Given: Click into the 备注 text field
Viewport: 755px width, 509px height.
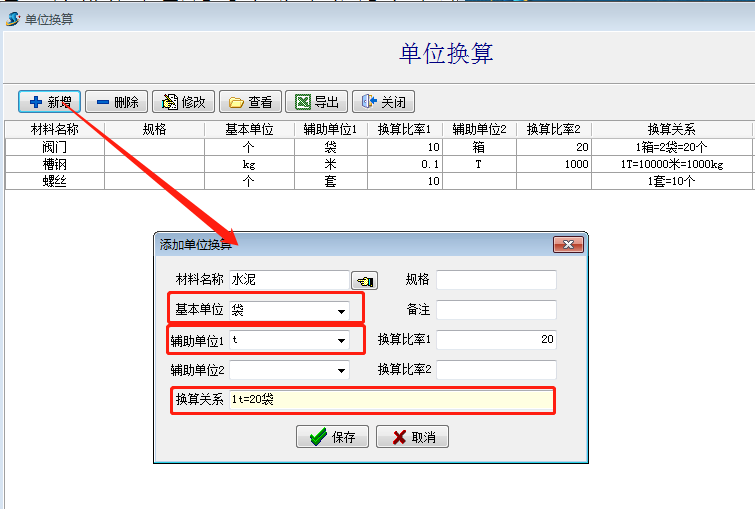Looking at the screenshot, I should tap(495, 310).
